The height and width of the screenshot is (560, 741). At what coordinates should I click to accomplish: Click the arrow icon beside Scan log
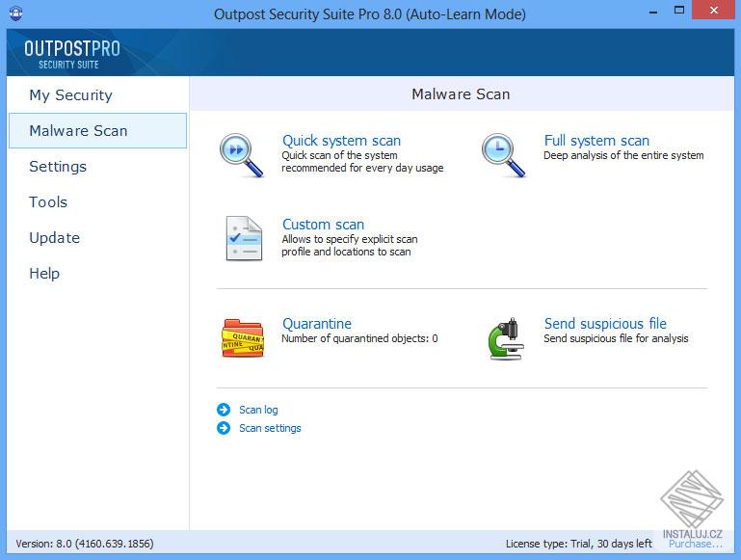tap(224, 410)
